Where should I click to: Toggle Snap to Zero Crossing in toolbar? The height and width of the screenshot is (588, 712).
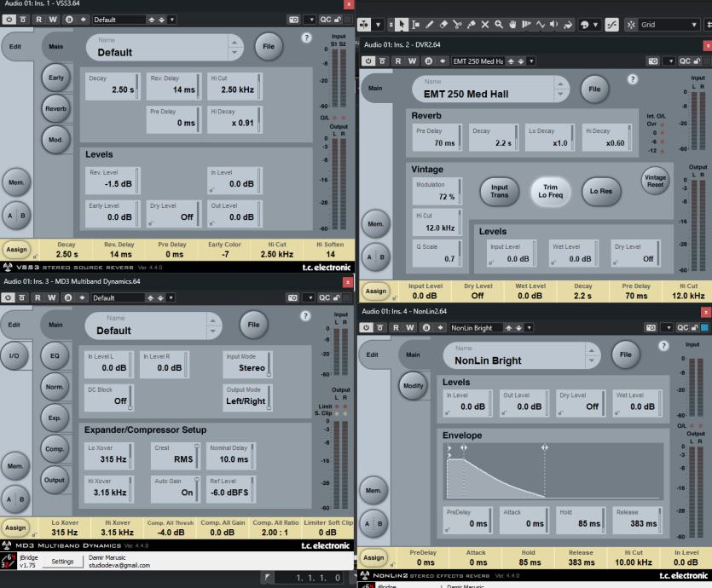pos(611,25)
